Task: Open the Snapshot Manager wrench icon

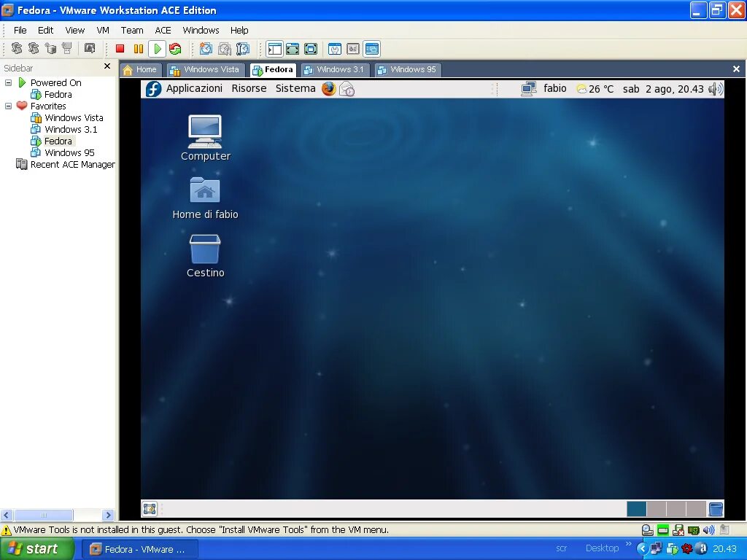Action: pos(243,49)
